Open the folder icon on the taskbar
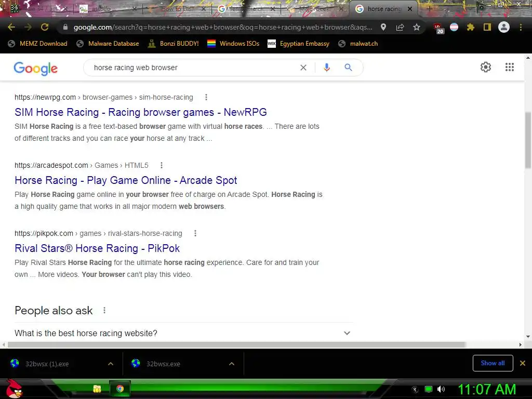The width and height of the screenshot is (532, 399). (97, 389)
